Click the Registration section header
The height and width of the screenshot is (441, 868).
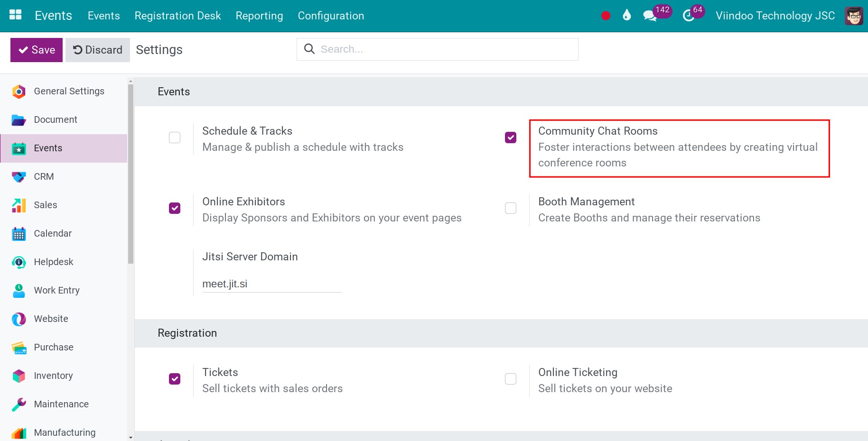501,333
